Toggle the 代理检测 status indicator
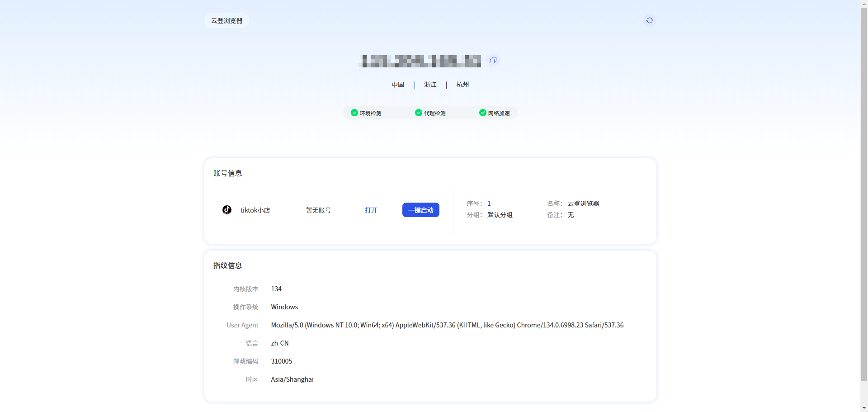 tap(418, 113)
